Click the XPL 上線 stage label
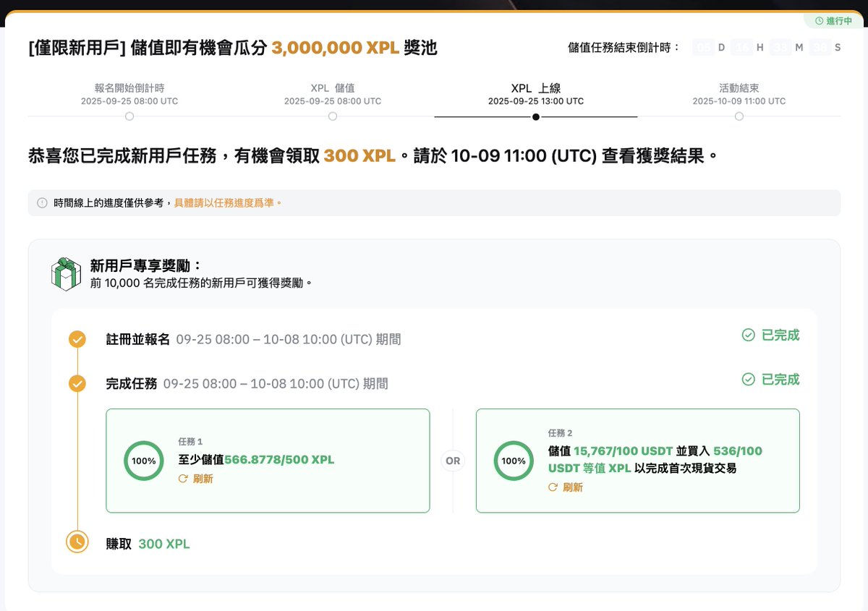This screenshot has width=868, height=611. coord(536,88)
